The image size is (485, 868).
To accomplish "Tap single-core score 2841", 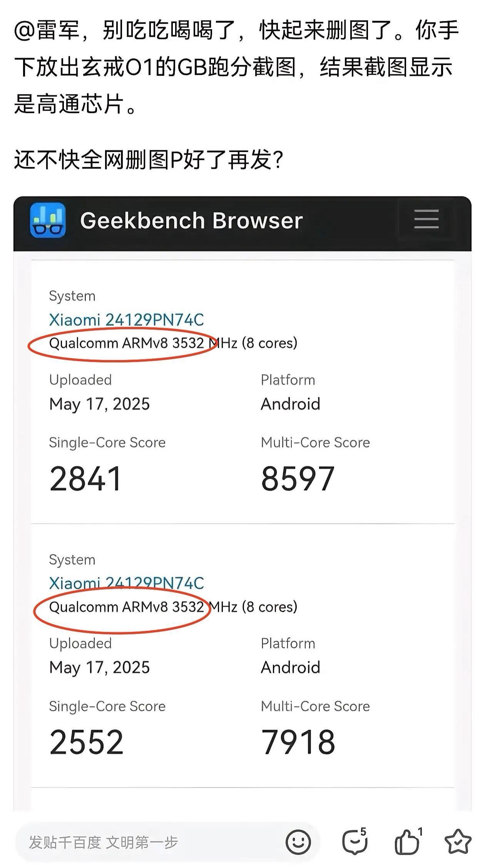I will coord(86,479).
